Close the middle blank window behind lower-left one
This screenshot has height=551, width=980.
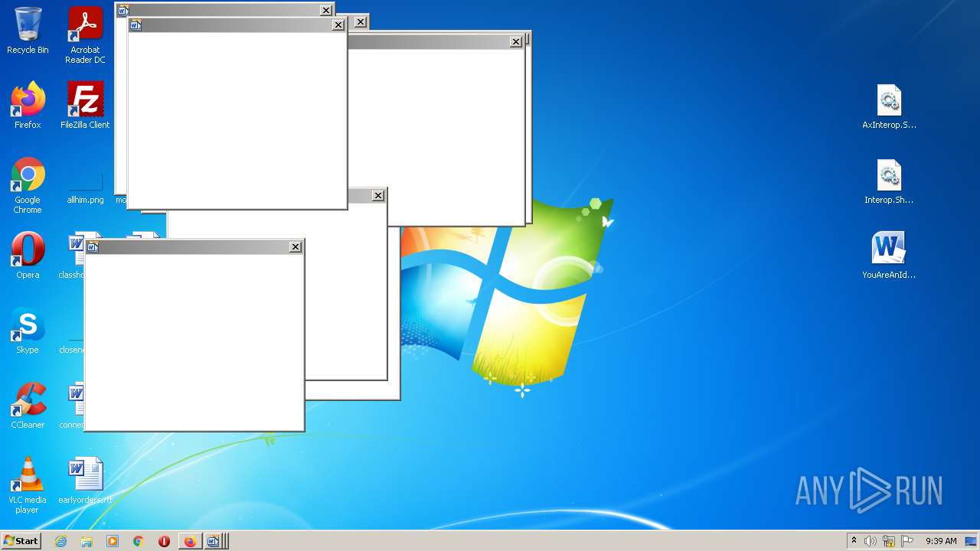point(378,196)
